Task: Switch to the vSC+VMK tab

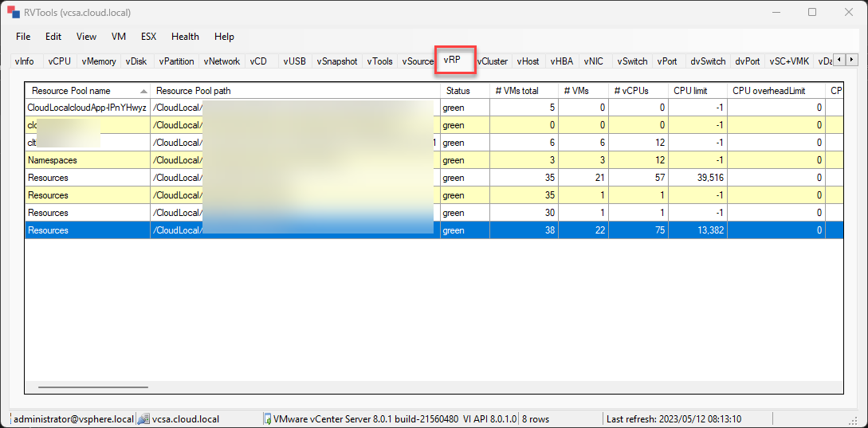Action: 789,61
